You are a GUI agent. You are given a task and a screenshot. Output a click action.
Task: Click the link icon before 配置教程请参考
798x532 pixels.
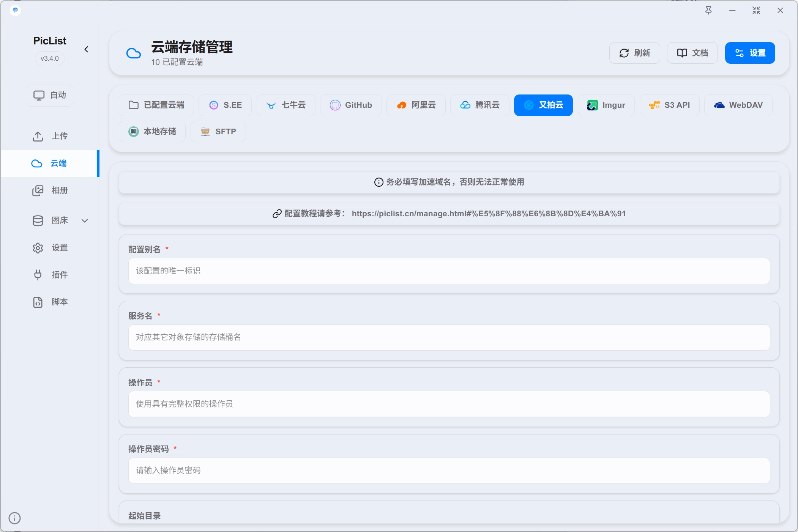[277, 214]
